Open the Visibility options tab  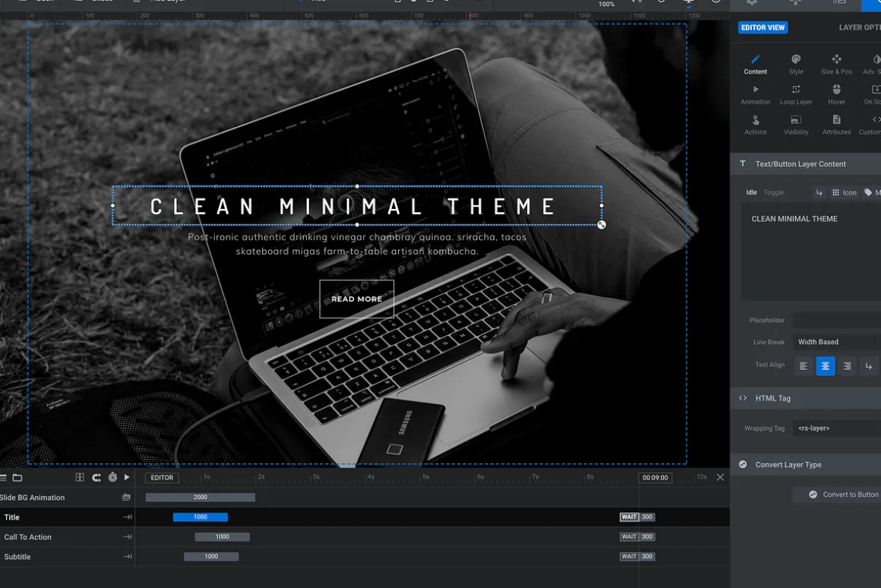point(796,125)
